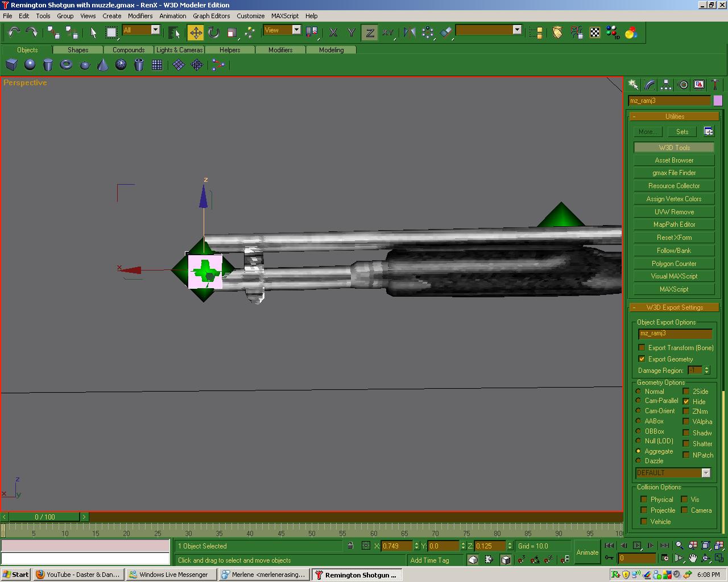
Task: Click the Torus primitive icon
Action: point(67,65)
